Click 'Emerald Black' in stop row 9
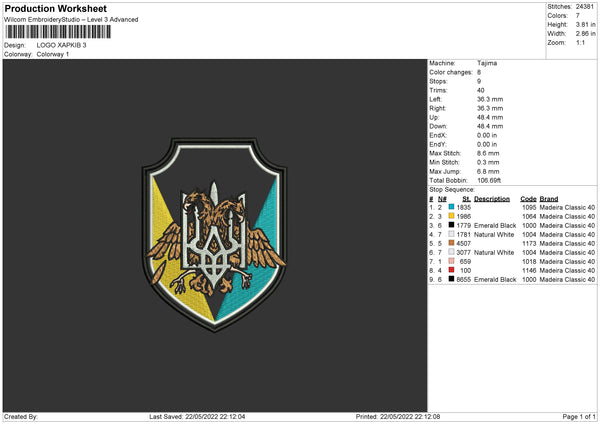 click(495, 279)
